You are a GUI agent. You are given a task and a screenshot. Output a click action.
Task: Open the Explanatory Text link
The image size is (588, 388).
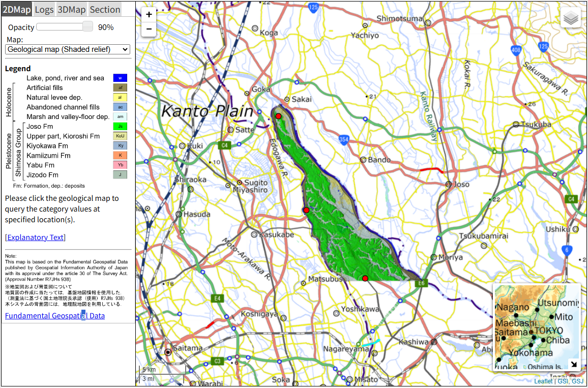[35, 237]
